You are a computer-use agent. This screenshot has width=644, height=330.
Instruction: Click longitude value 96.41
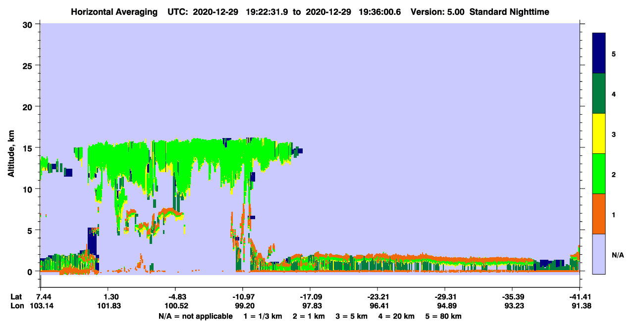tap(379, 306)
